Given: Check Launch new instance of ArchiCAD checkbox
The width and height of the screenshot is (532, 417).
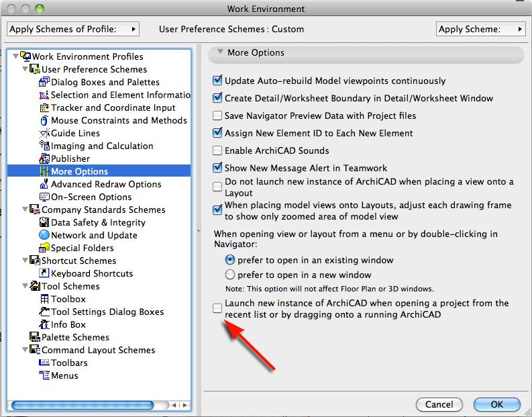Looking at the screenshot, I should click(217, 308).
